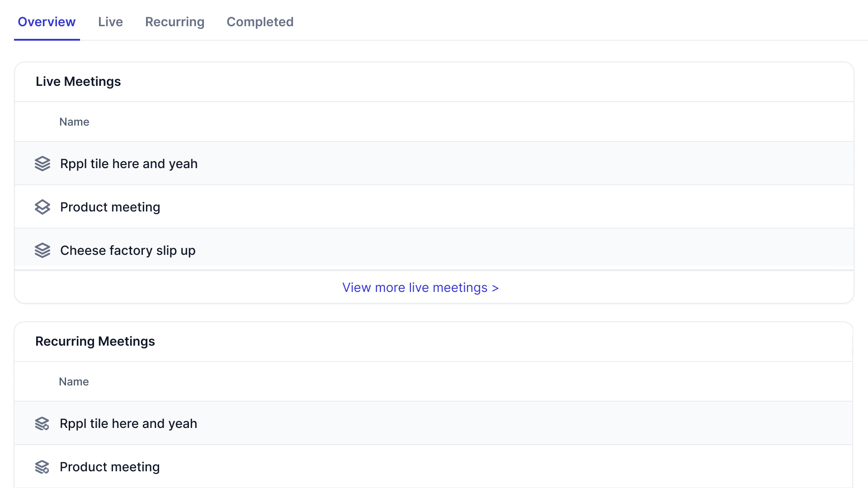Select the Completed tab
Image resolution: width=868 pixels, height=488 pixels.
[260, 22]
